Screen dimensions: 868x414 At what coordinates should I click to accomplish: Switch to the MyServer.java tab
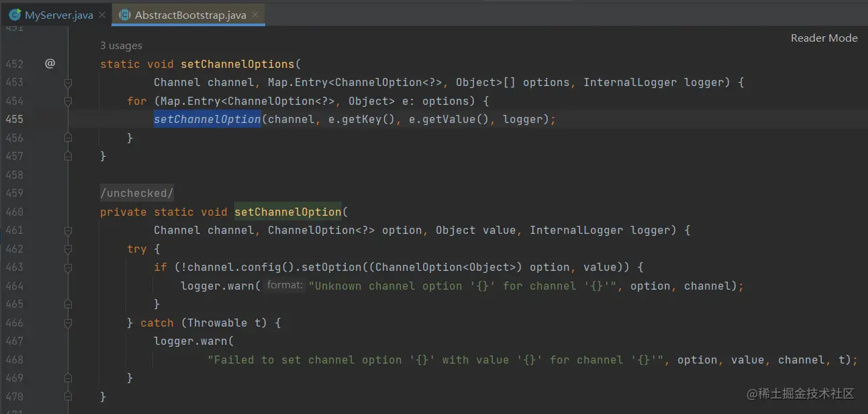[58, 15]
